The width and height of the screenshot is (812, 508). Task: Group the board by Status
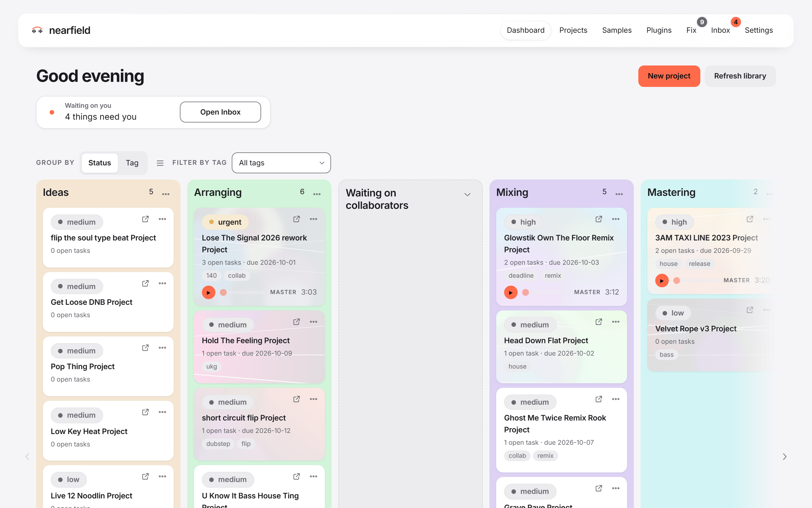pos(100,163)
